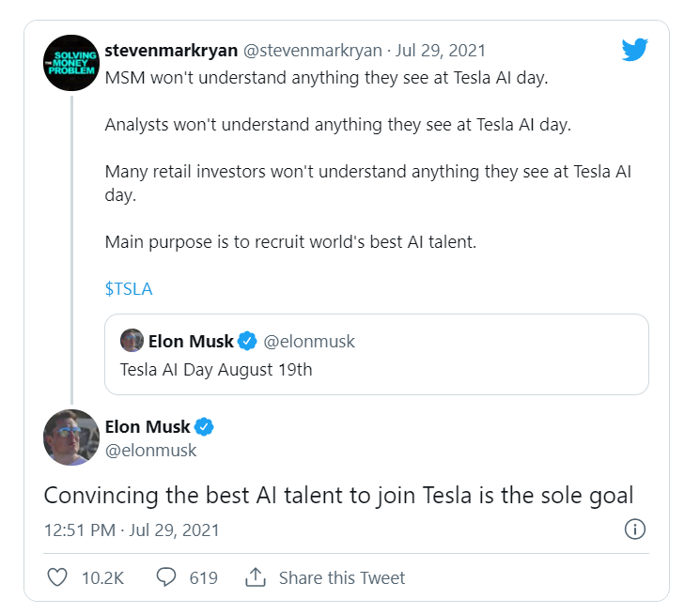The height and width of the screenshot is (614, 700).
Task: Click the 10.2K likes count
Action: pyautogui.click(x=102, y=578)
